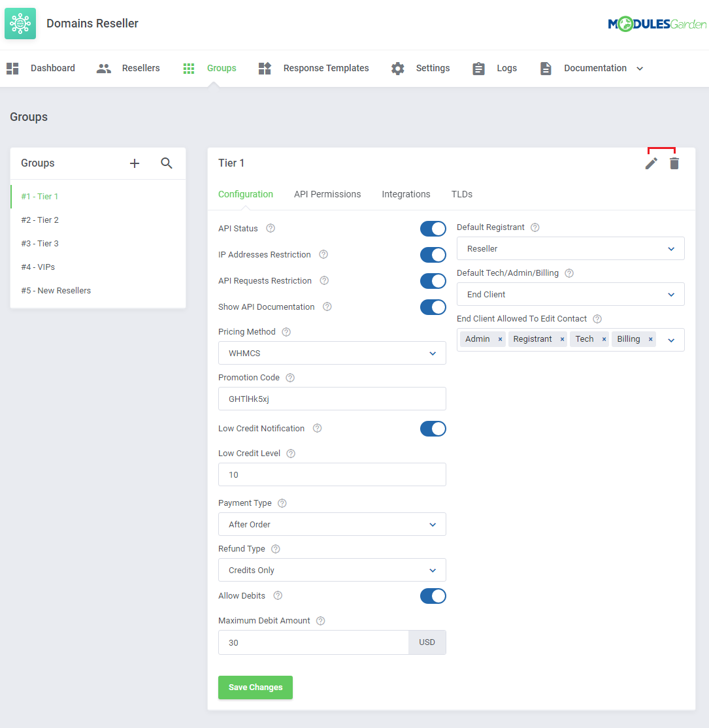The height and width of the screenshot is (728, 709).
Task: Click the Maximum Debit Amount input field
Action: [x=314, y=642]
